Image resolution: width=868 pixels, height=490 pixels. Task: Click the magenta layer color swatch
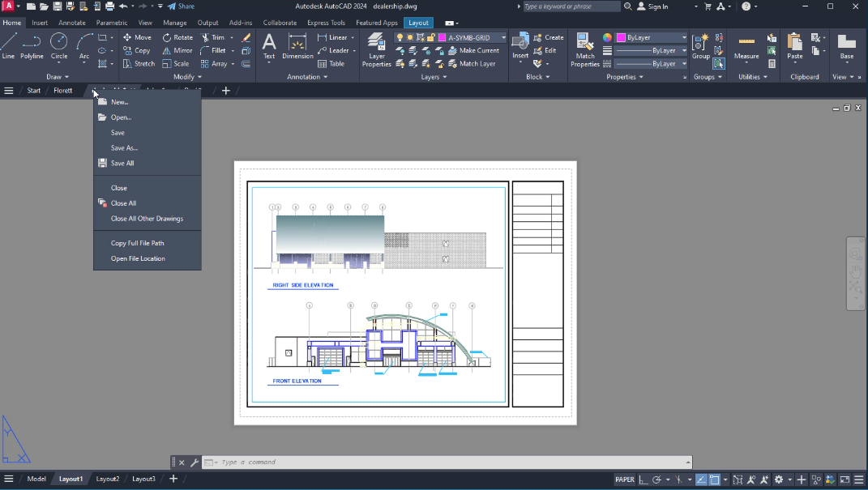click(x=443, y=37)
